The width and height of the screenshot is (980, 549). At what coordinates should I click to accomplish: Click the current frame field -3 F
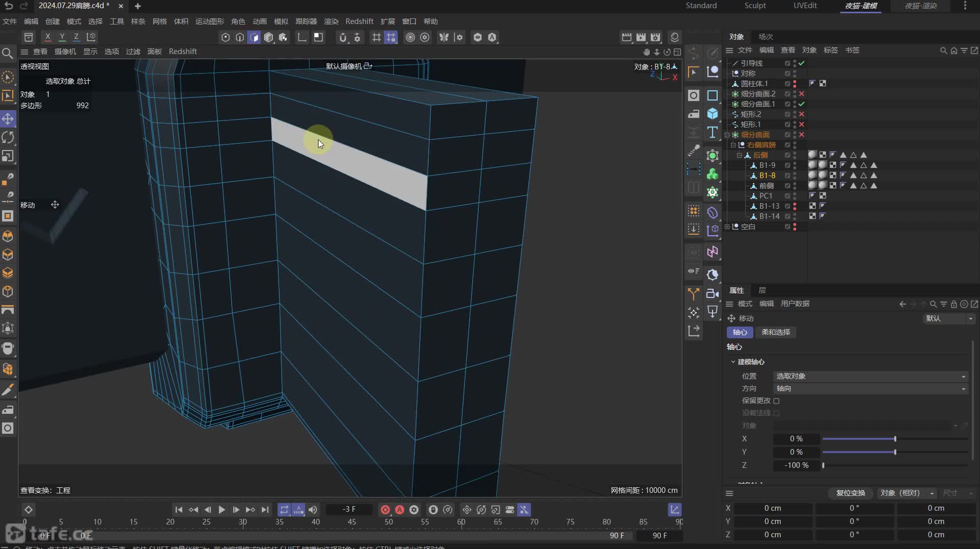tap(350, 510)
